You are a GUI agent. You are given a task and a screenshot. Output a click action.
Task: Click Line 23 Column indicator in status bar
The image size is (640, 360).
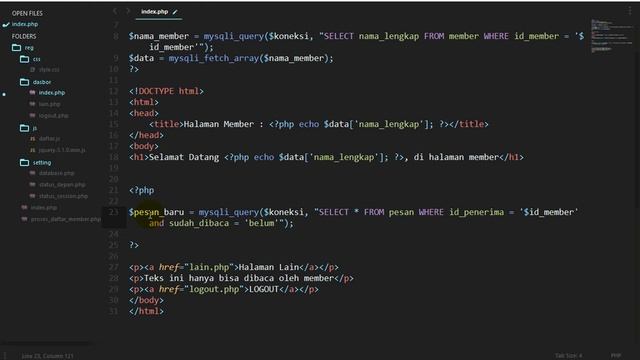coord(47,356)
